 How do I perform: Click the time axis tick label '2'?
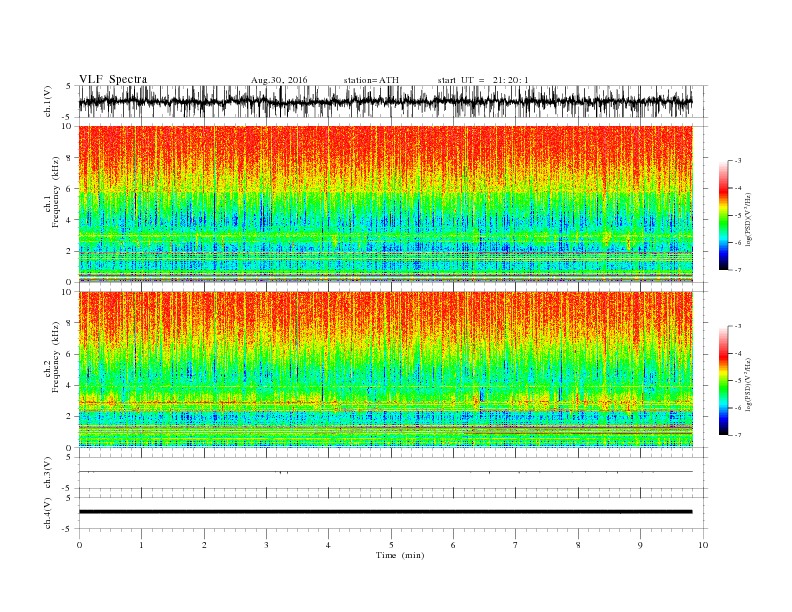coord(204,545)
